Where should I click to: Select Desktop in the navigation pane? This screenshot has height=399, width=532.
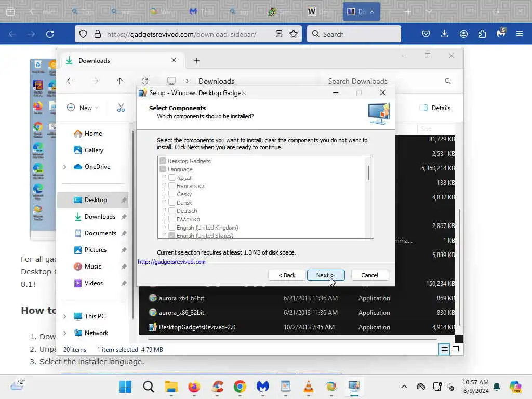[93, 200]
